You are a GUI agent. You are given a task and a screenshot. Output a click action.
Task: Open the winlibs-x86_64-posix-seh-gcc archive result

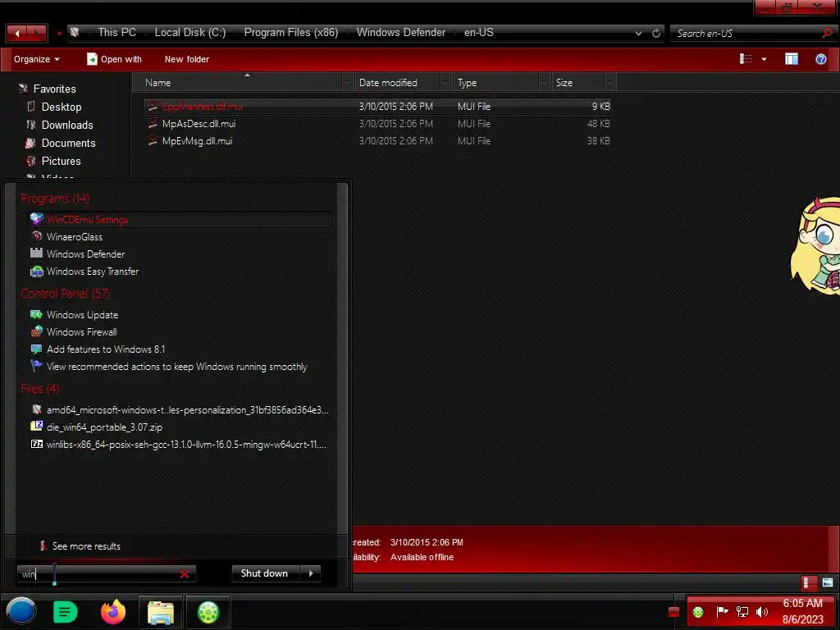click(180, 445)
